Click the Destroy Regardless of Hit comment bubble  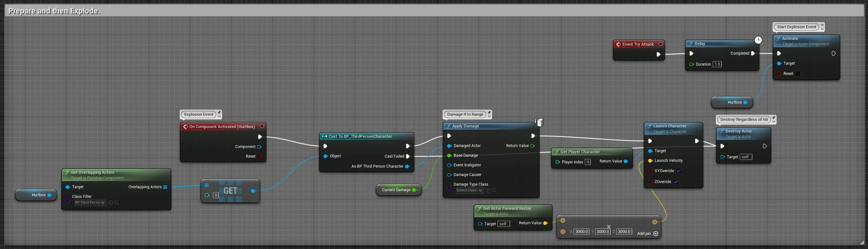pos(744,120)
